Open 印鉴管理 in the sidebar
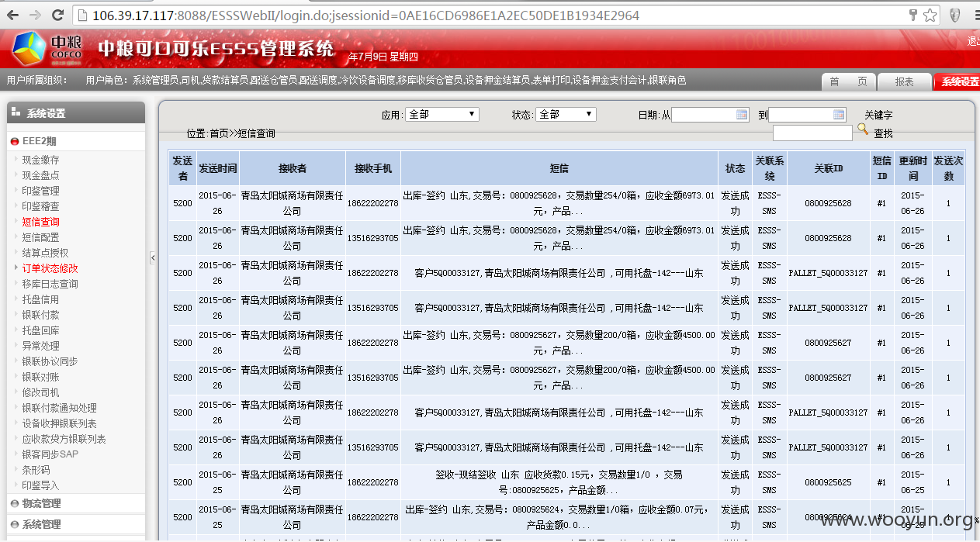Screen dimensions: 980x542 pyautogui.click(x=40, y=191)
